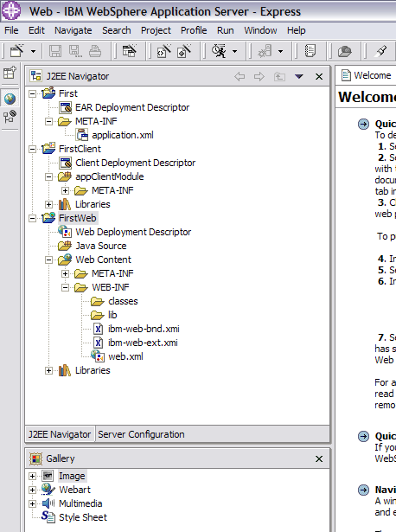396x532 pixels.
Task: Collapse the appClientModule folder
Action: click(x=48, y=176)
